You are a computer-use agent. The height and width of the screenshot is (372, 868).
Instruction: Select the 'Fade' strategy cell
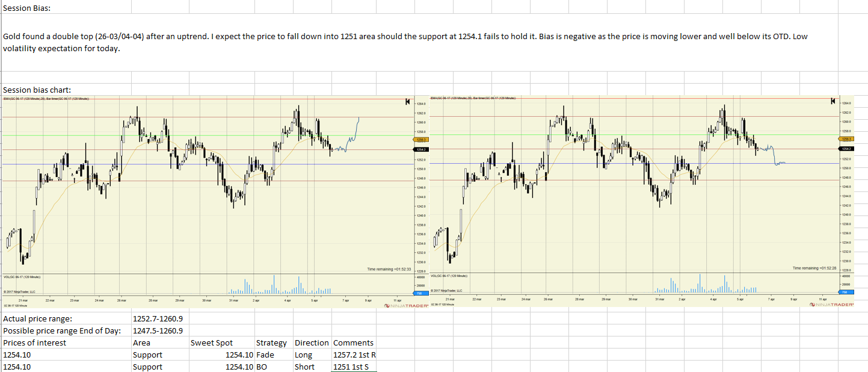[x=274, y=355]
